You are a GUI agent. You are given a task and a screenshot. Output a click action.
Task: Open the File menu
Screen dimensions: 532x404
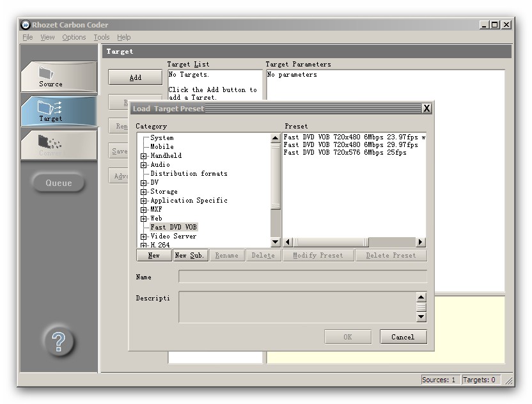[27, 37]
